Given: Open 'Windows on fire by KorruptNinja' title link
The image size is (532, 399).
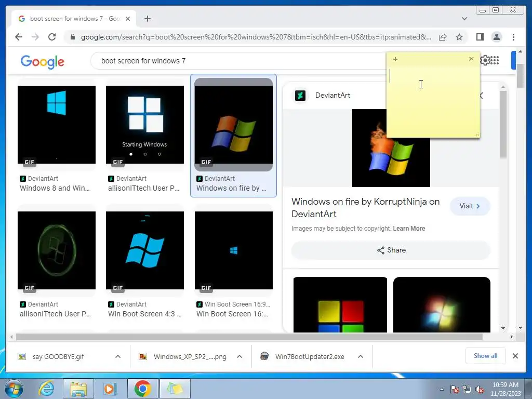Looking at the screenshot, I should coord(365,208).
